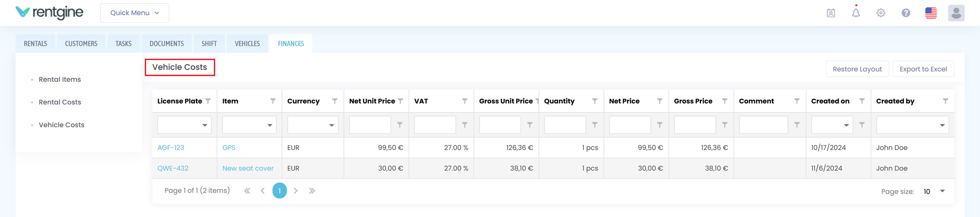Click the help question mark icon

(906, 13)
